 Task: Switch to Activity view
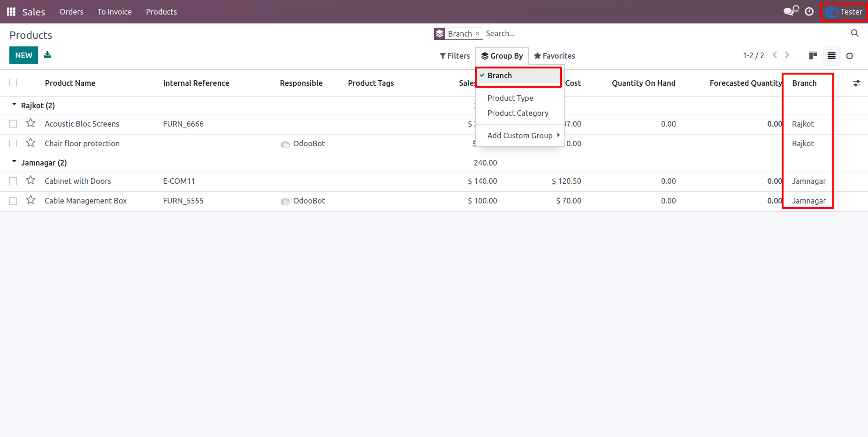tap(850, 56)
